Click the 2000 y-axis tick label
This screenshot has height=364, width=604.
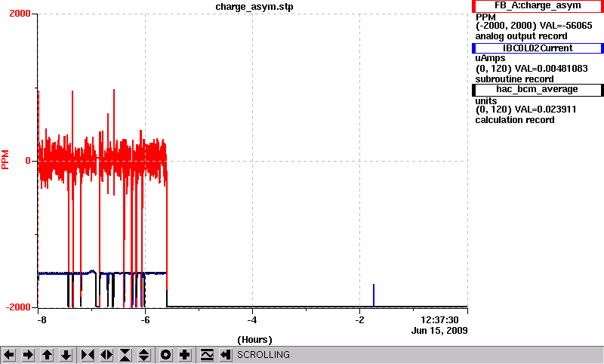click(x=20, y=14)
